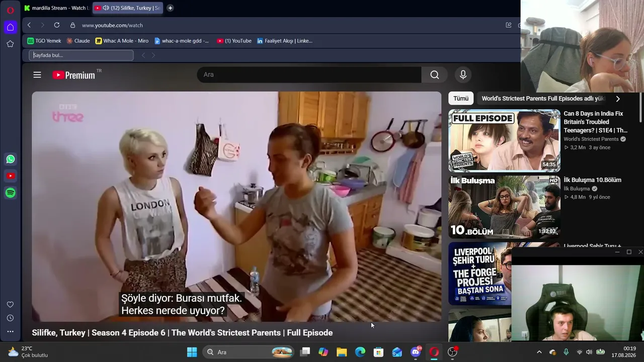Open Task View on the taskbar
This screenshot has height=362, width=644.
[305, 352]
